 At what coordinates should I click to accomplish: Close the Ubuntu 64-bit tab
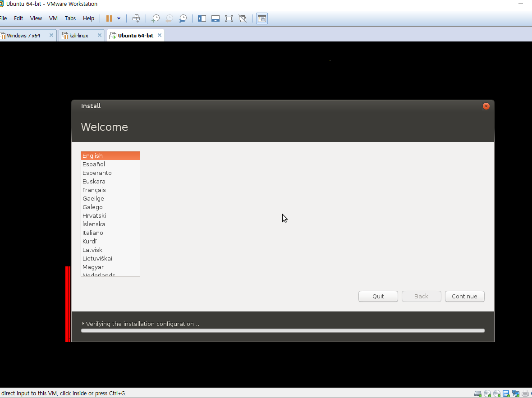160,35
